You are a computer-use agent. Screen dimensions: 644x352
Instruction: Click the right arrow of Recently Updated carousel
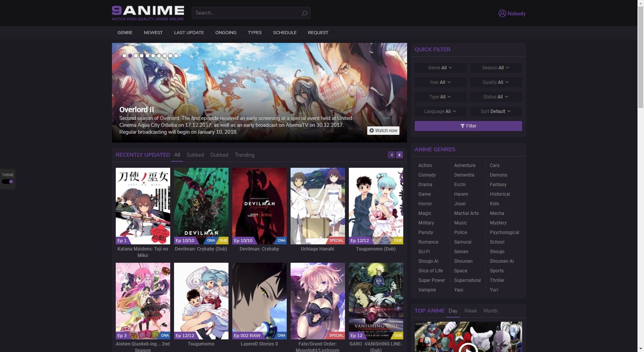(x=399, y=155)
